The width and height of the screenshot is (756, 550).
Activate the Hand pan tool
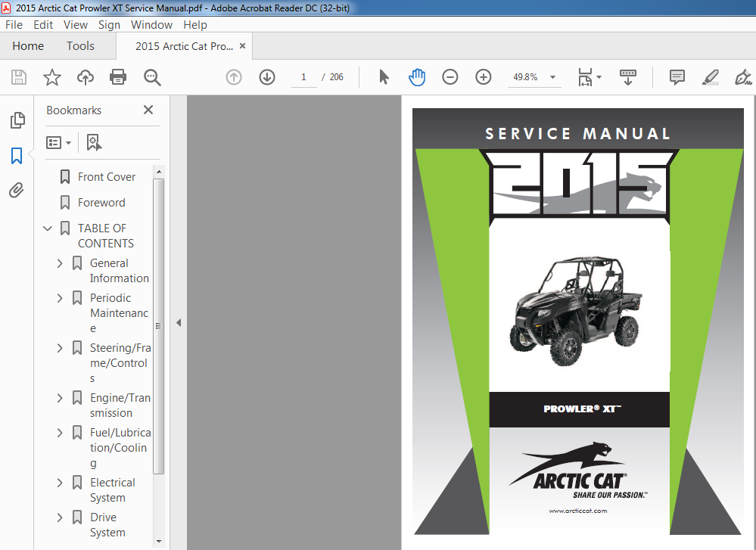[416, 77]
